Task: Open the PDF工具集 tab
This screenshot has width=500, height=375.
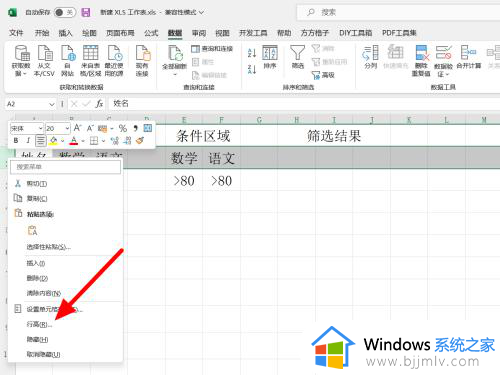Action: coord(399,33)
